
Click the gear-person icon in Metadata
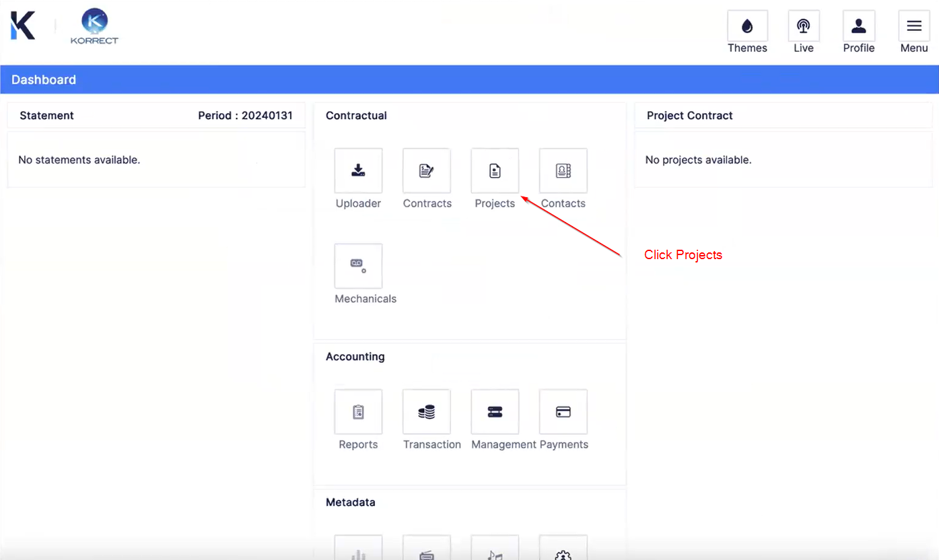563,551
